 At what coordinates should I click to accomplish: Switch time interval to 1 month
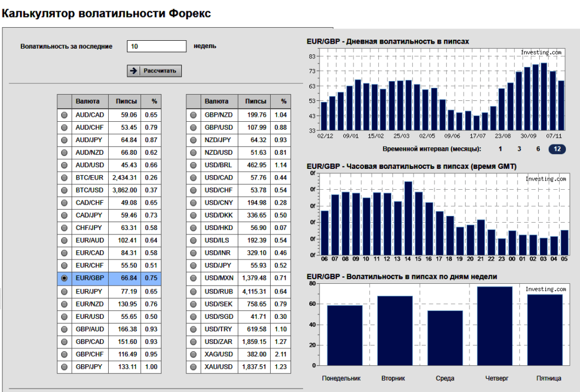click(x=500, y=149)
